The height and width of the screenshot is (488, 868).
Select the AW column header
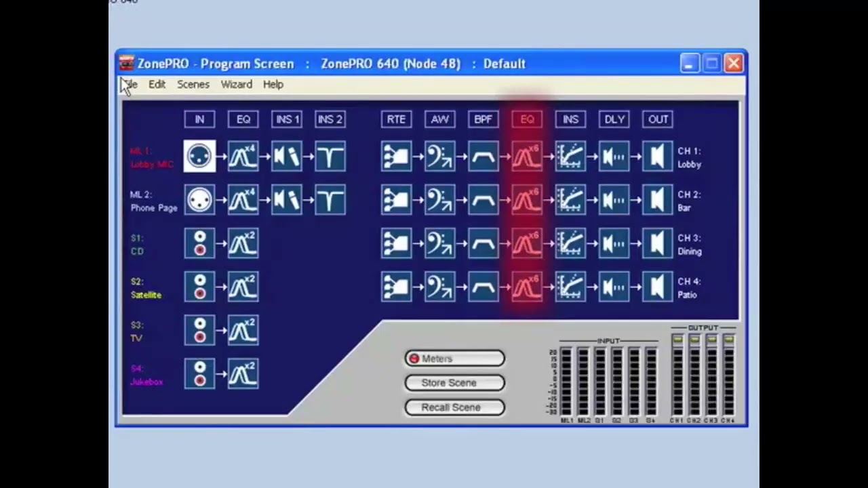pos(439,119)
